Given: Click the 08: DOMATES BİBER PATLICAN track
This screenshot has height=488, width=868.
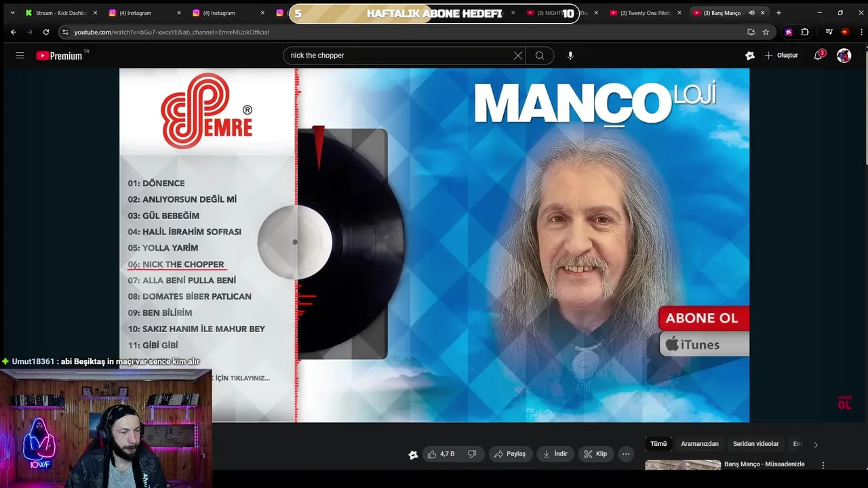Looking at the screenshot, I should (x=189, y=296).
